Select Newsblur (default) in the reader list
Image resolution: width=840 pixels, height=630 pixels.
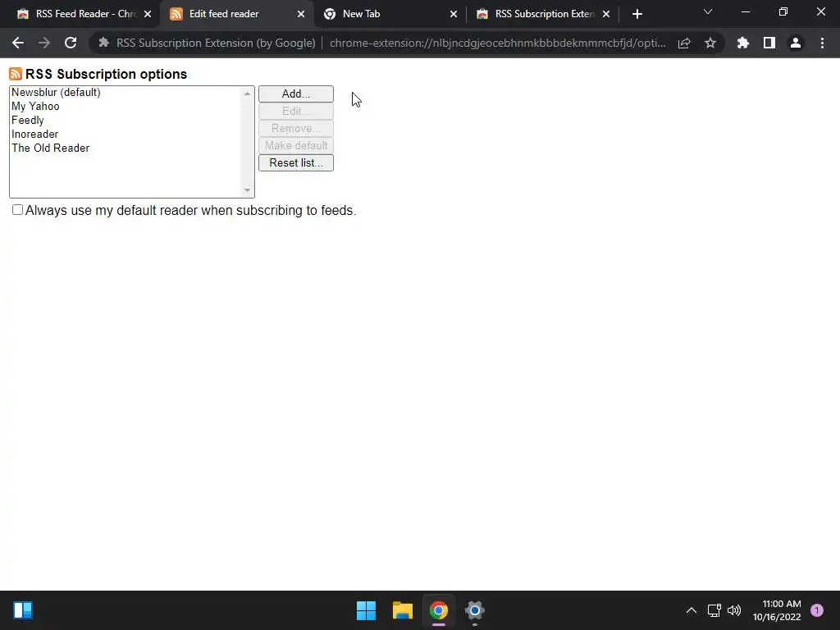click(x=126, y=92)
